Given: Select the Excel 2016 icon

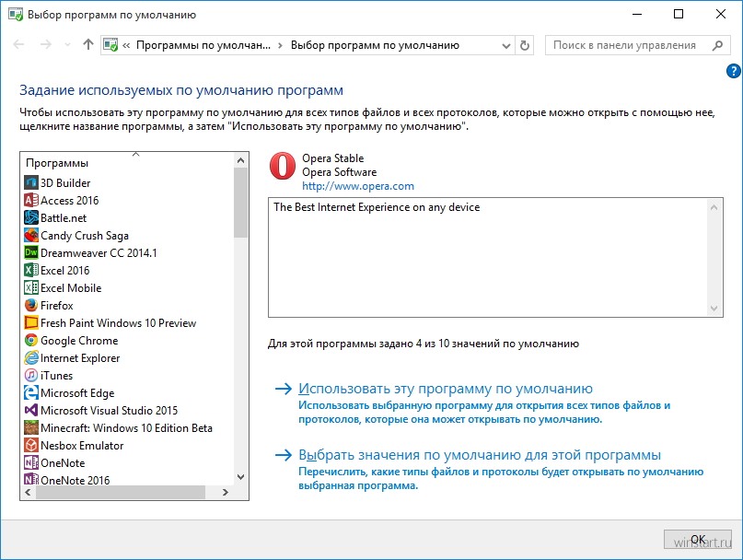Looking at the screenshot, I should (31, 270).
